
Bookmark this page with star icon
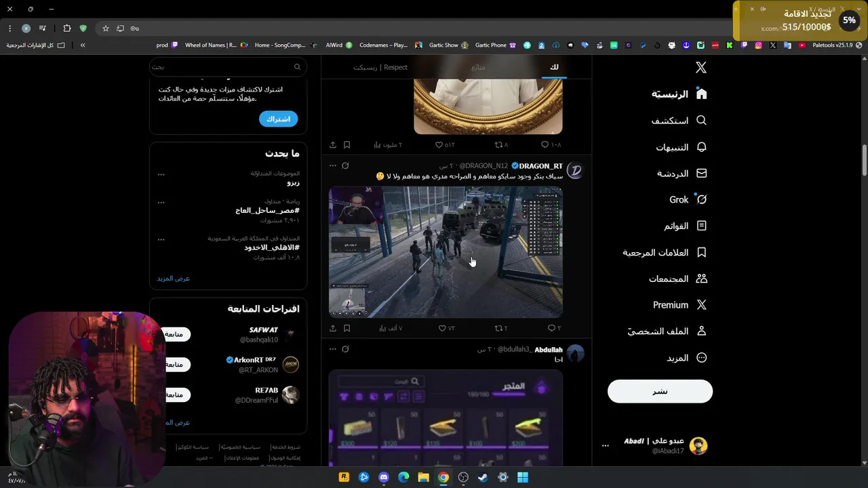click(x=106, y=28)
